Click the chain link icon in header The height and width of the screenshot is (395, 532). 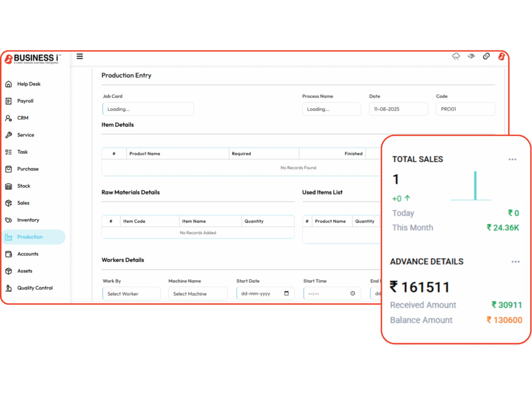click(486, 56)
